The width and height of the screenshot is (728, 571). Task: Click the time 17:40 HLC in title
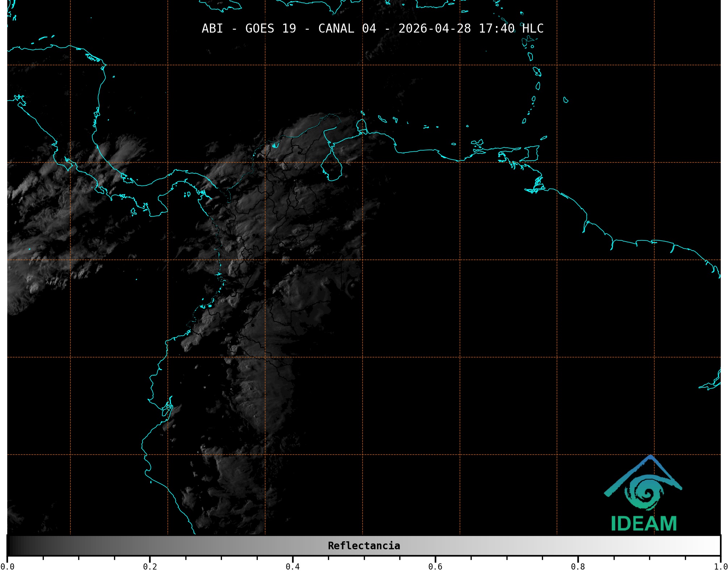[511, 29]
